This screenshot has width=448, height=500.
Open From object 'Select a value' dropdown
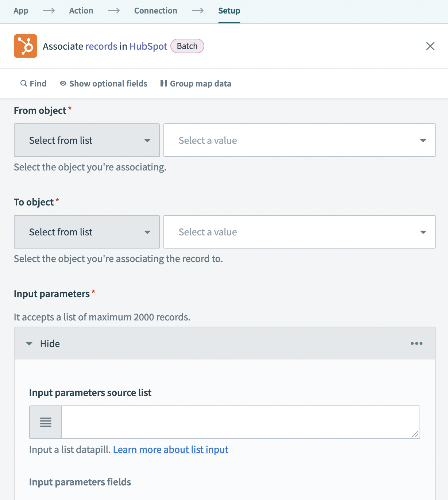[x=299, y=141]
